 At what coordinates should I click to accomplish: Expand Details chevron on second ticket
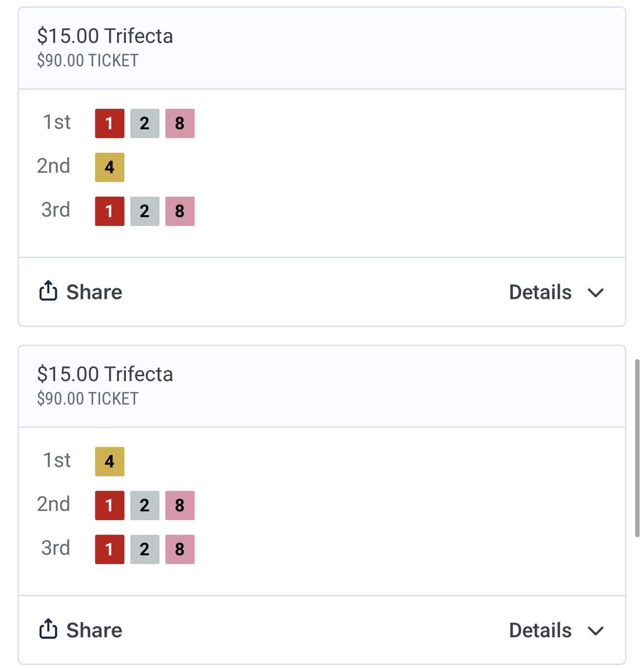click(595, 631)
